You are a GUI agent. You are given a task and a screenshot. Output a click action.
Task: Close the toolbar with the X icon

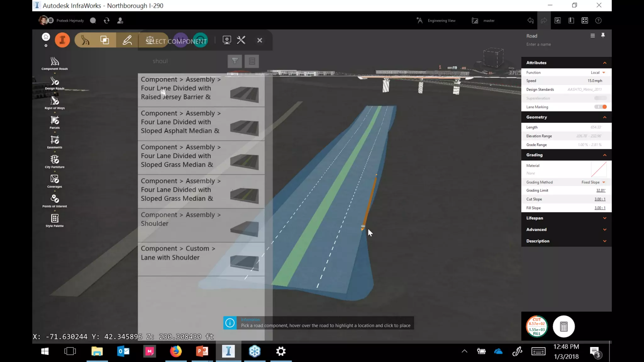tap(260, 40)
